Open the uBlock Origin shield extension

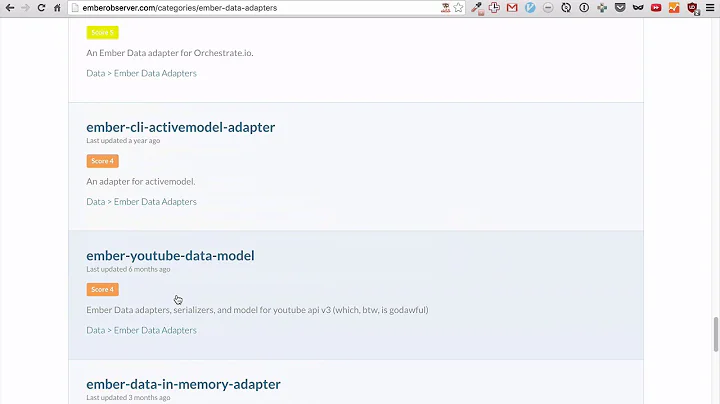click(692, 8)
